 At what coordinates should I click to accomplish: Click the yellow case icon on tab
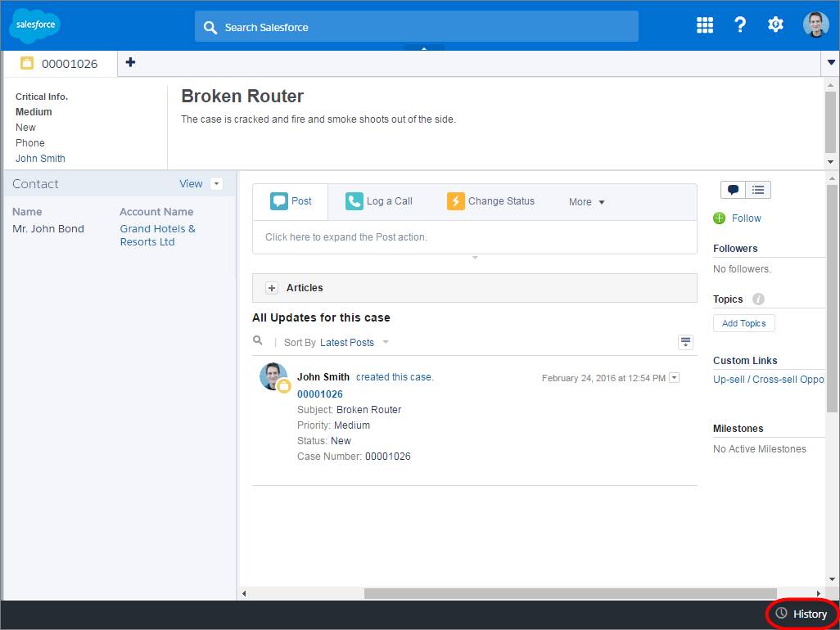(27, 63)
